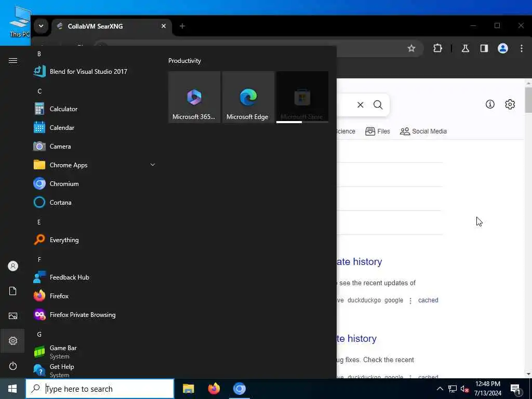Open the browser three-dot menu

(x=522, y=48)
